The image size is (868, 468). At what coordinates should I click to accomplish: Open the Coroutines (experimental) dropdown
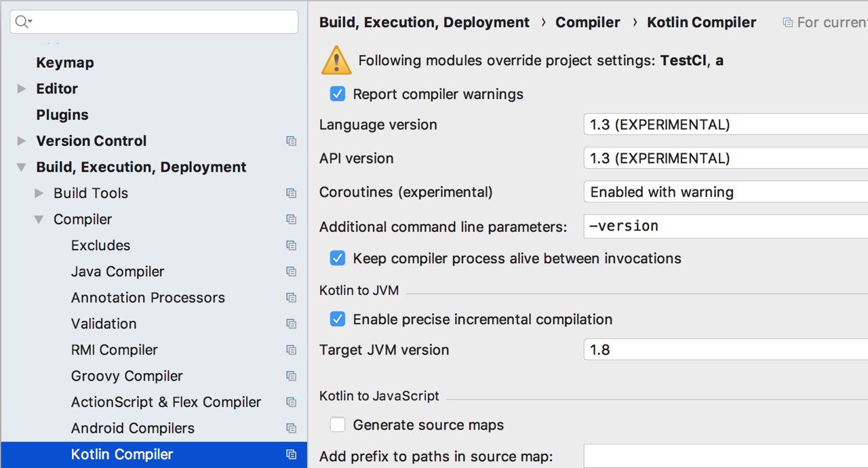click(726, 192)
